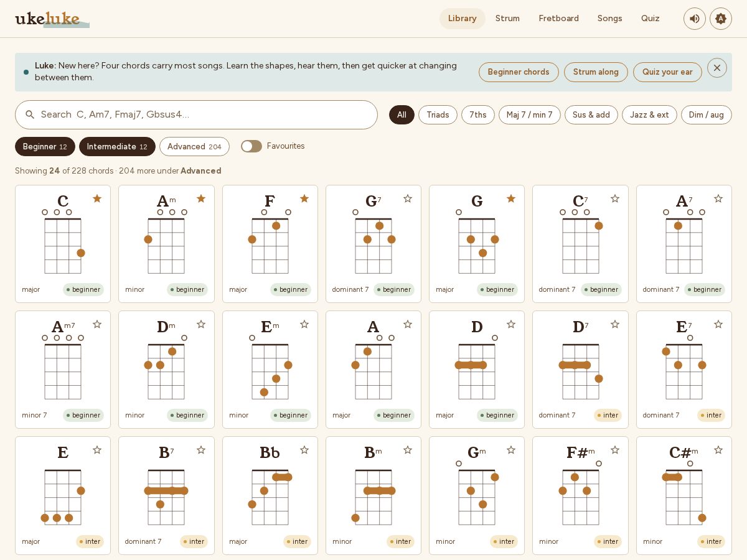Star the E7 chord
Viewport: 747px width, 560px height.
point(718,324)
